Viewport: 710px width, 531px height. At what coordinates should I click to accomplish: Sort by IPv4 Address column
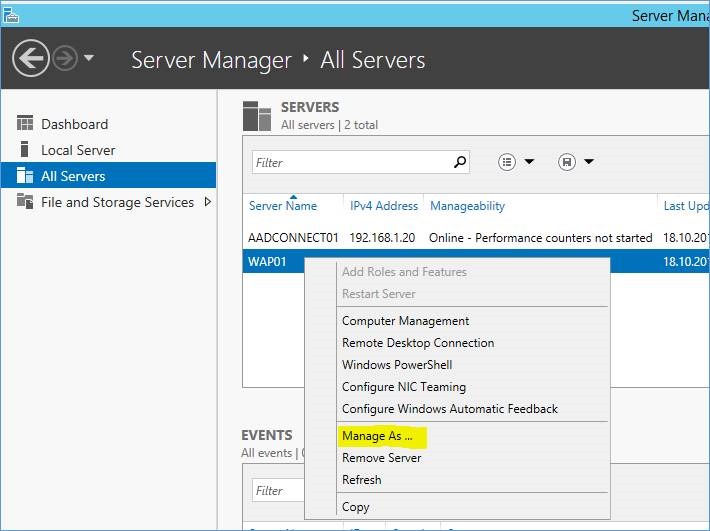point(384,206)
